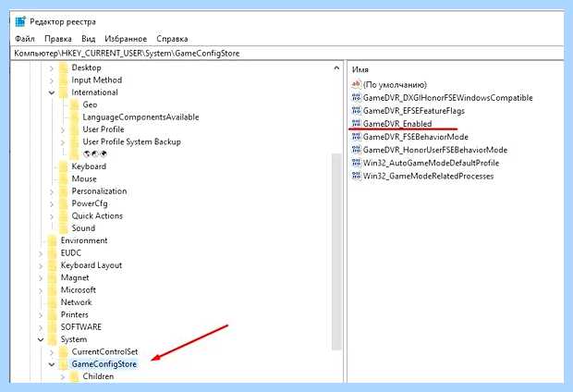Click the GameDVR_EFSEFeatureFlags value icon
The height and width of the screenshot is (392, 573).
pyautogui.click(x=356, y=110)
